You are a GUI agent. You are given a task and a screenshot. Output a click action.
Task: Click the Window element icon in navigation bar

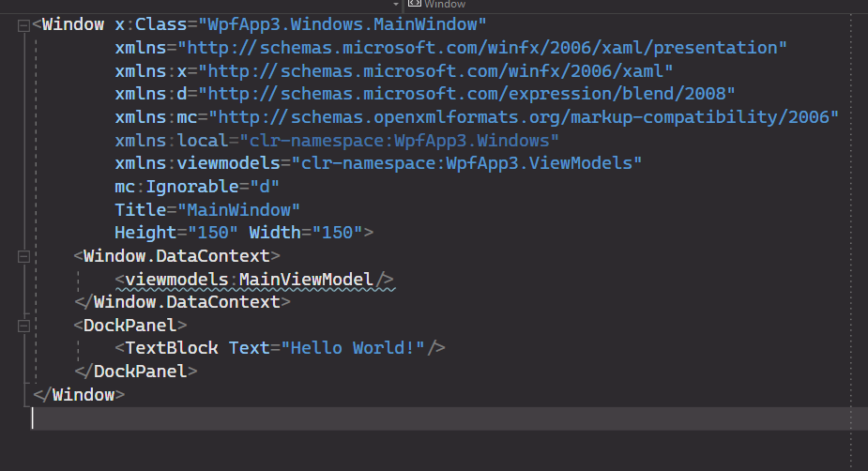[414, 5]
